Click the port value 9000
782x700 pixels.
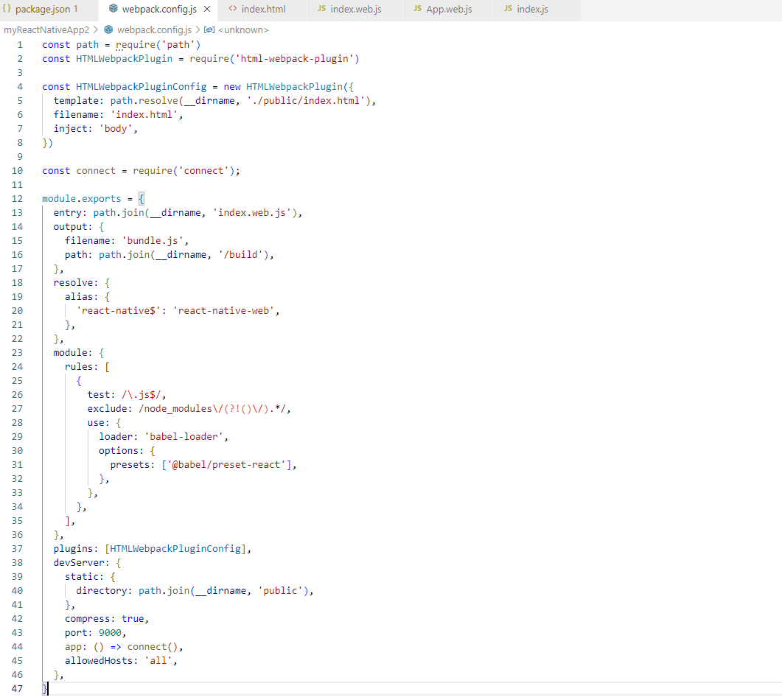[x=110, y=633]
